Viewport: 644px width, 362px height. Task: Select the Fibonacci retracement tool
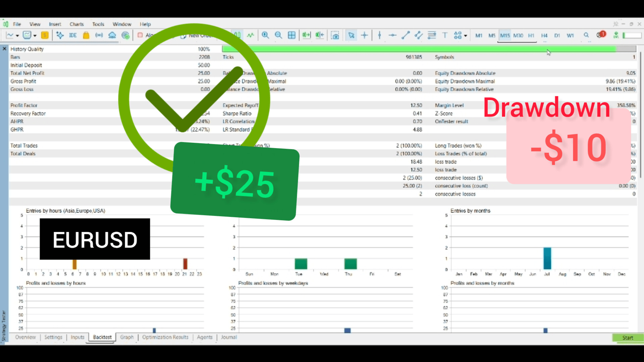[x=432, y=35]
